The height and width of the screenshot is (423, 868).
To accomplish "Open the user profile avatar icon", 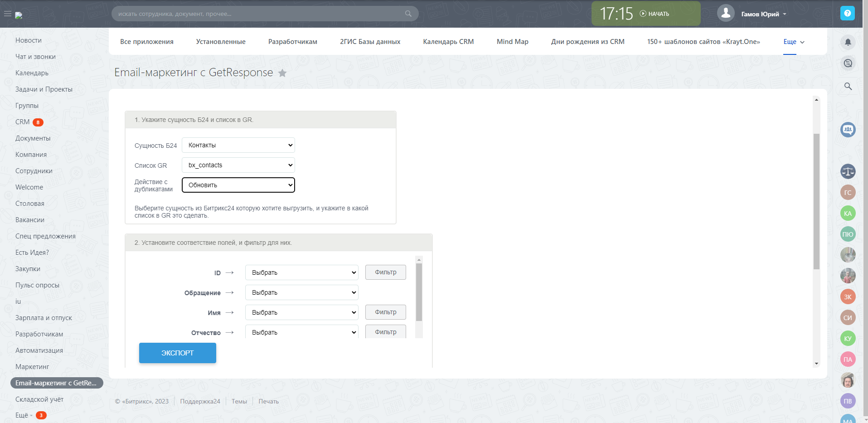I will click(726, 13).
